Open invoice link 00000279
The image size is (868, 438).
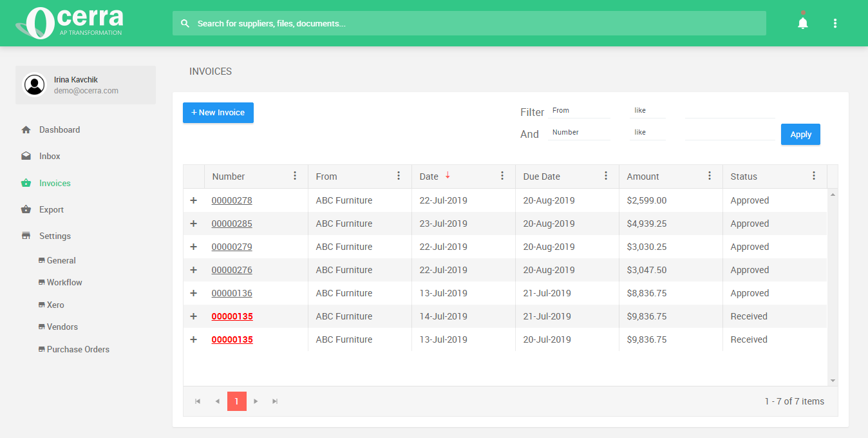click(232, 247)
